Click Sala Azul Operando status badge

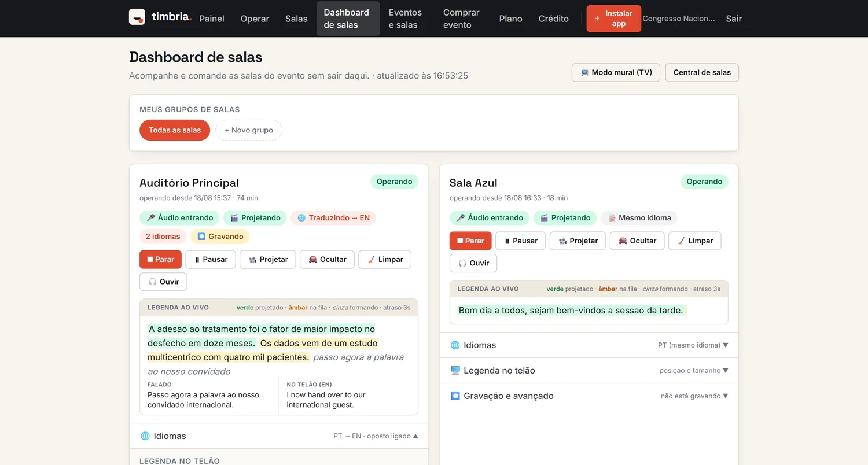(x=704, y=182)
